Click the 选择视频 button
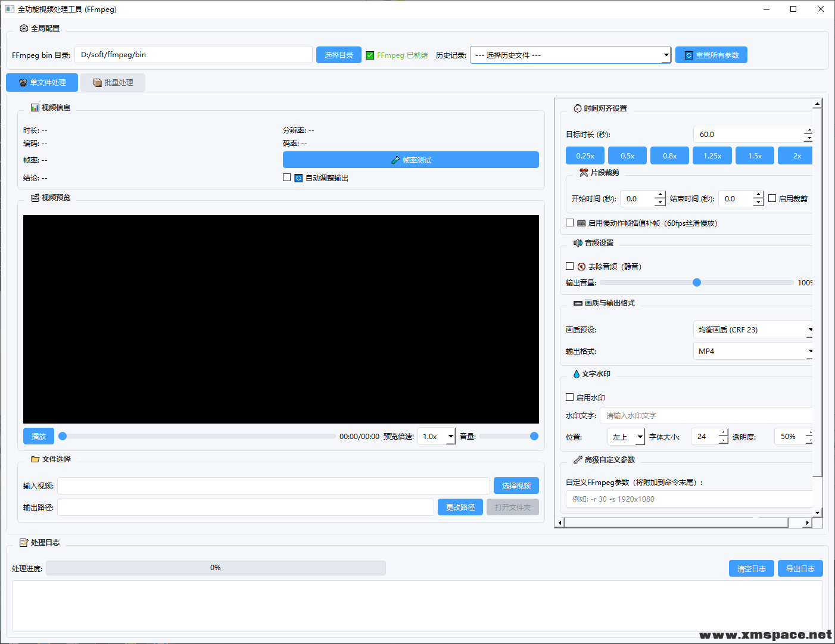This screenshot has width=835, height=644. click(x=516, y=486)
